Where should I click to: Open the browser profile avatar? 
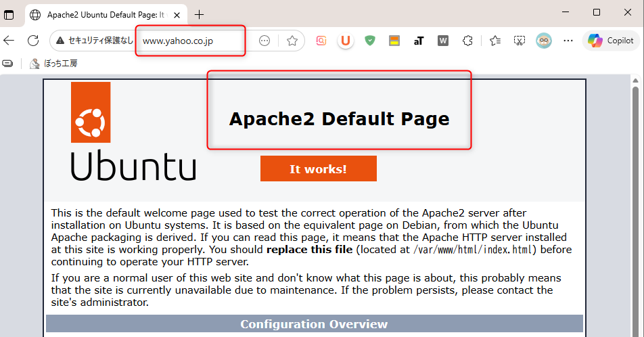[x=543, y=41]
